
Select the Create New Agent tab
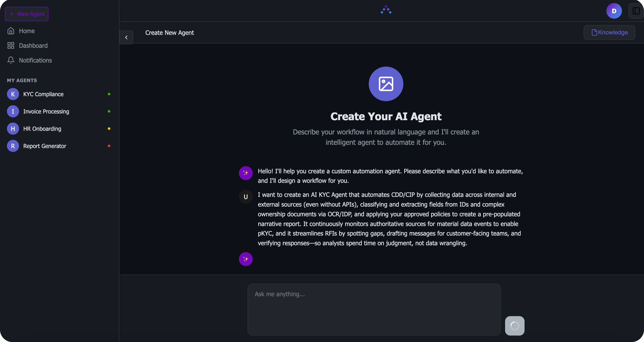(x=169, y=32)
